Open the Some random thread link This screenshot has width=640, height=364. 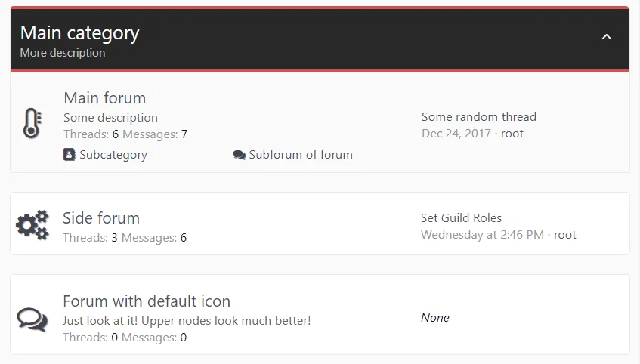point(479,117)
